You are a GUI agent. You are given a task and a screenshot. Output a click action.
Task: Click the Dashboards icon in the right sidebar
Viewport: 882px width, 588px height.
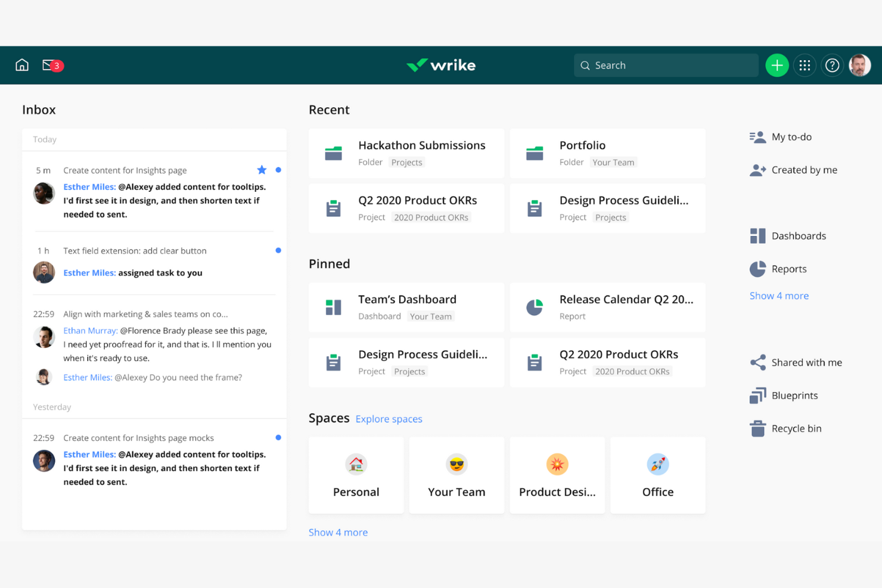pyautogui.click(x=757, y=235)
